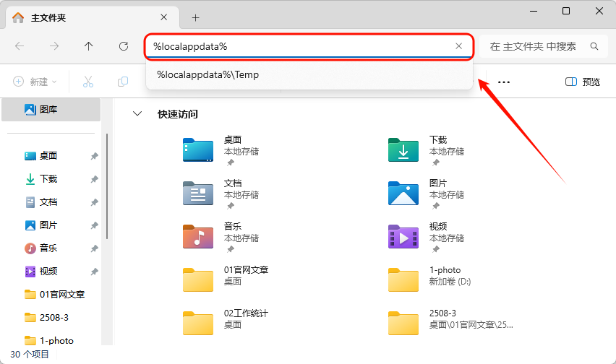Click the Cut scissors icon
The height and width of the screenshot is (364, 616).
tap(88, 82)
